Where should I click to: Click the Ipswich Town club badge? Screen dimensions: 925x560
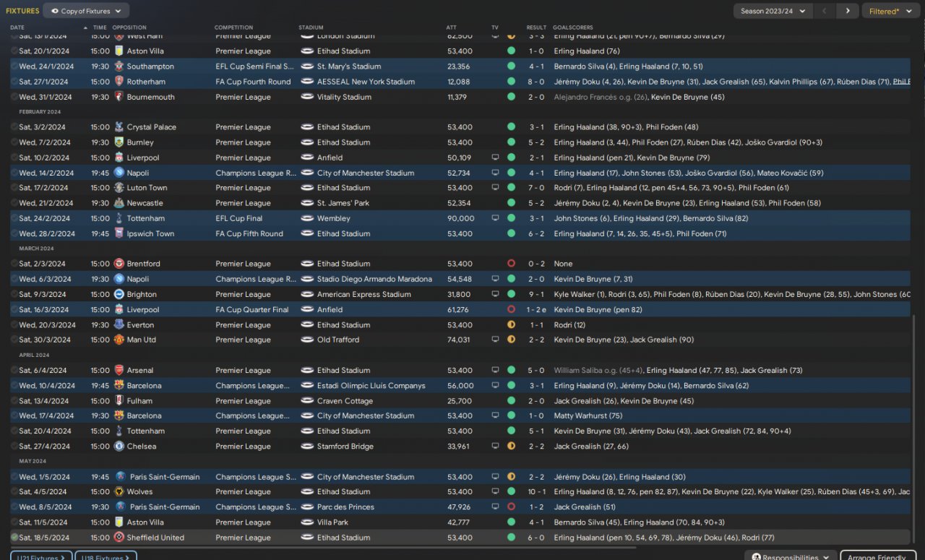(x=119, y=233)
